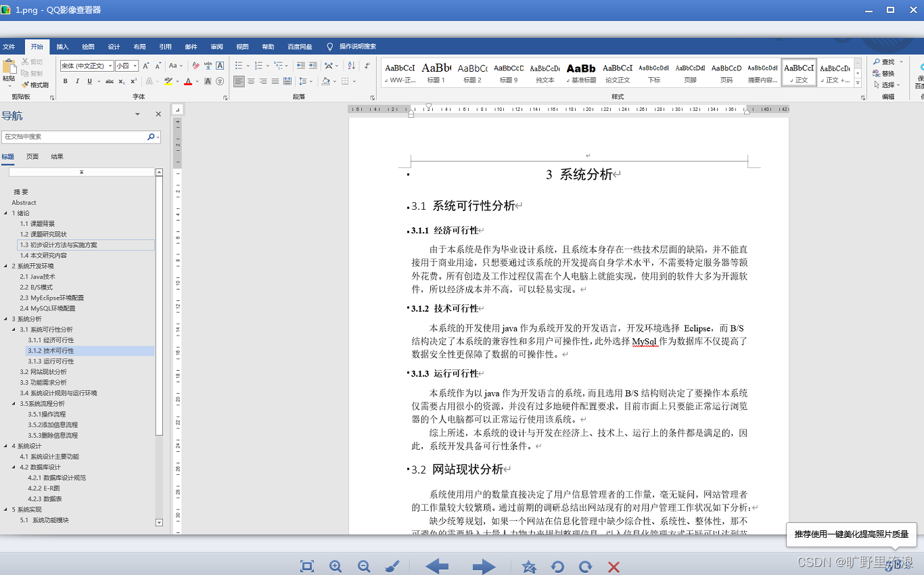Switch to the 设计 (Design) ribbon tab
Screen dimensions: 924x575
tap(114, 47)
